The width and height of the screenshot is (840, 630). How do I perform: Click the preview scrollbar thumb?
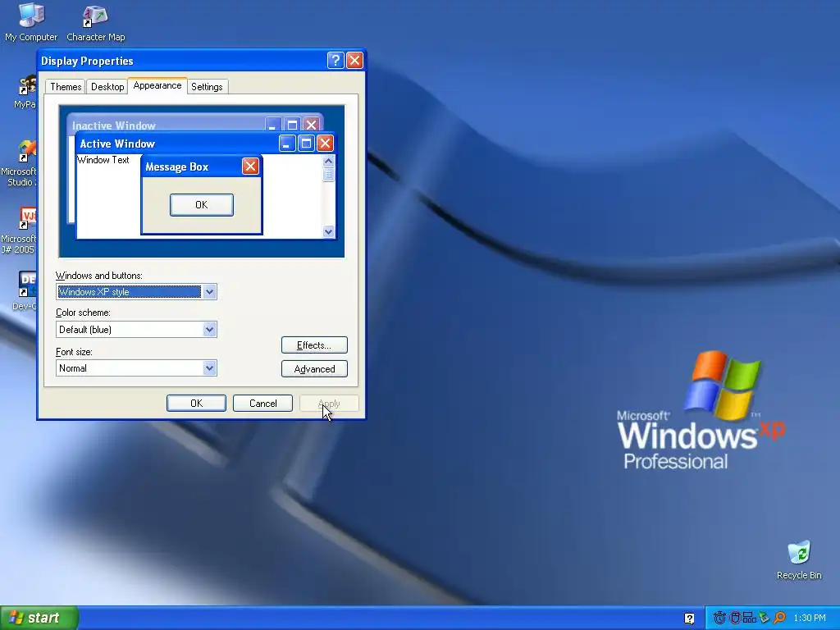point(328,175)
